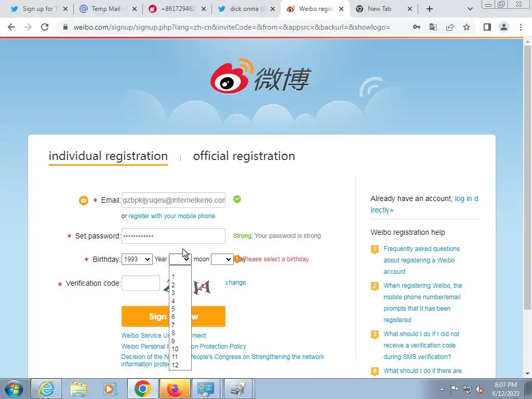Launch Firefox from the taskbar
This screenshot has height=399, width=532.
coord(175,389)
